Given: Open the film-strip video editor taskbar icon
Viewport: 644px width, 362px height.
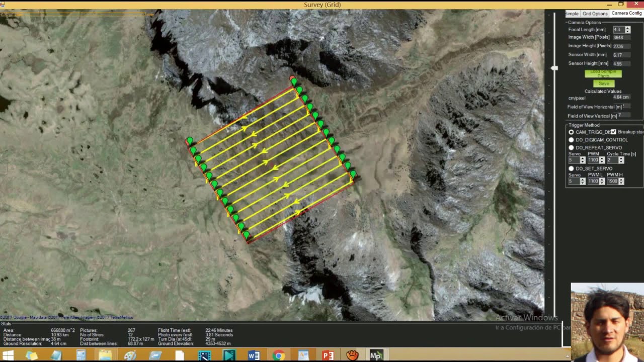Looking at the screenshot, I should [204, 355].
